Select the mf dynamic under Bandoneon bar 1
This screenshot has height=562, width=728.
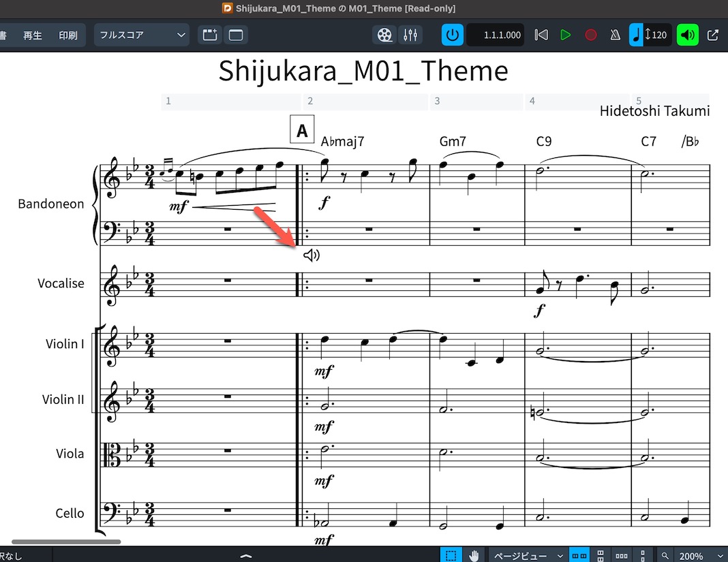coord(179,206)
